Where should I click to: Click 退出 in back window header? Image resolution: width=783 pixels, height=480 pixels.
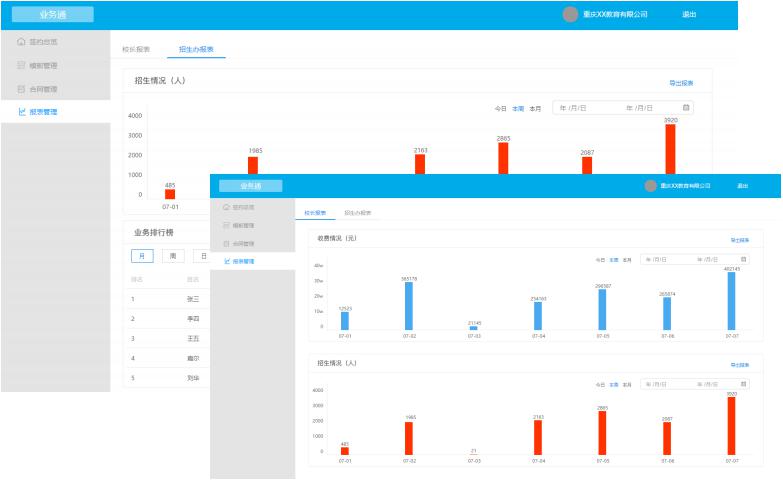tap(689, 15)
